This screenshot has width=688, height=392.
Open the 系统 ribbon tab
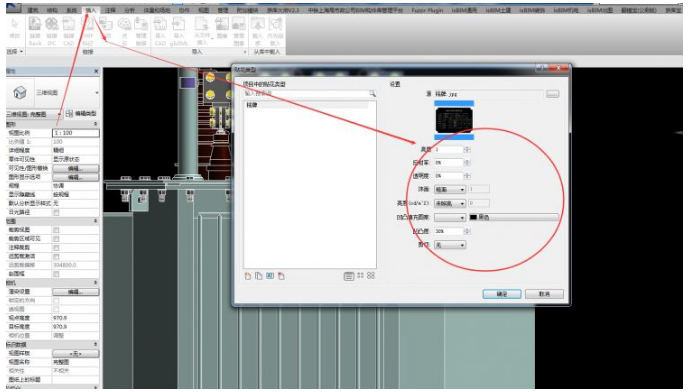71,10
